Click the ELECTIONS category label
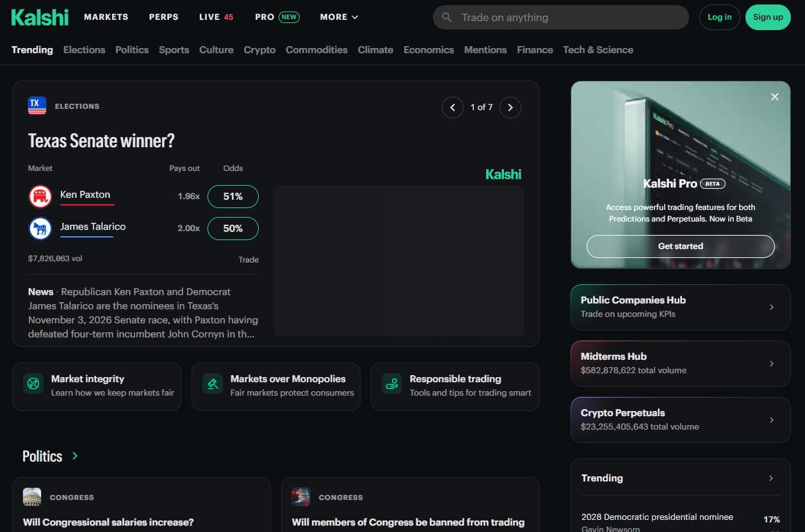 77,106
